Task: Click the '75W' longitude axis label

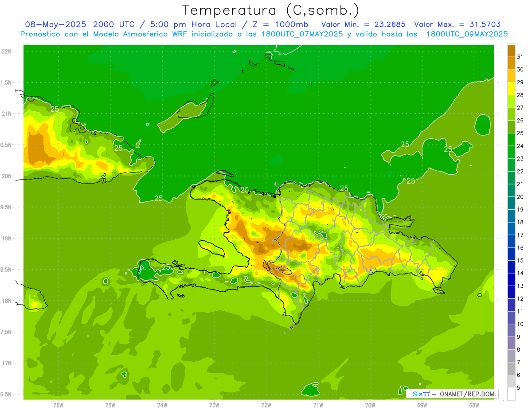Action: click(x=110, y=405)
